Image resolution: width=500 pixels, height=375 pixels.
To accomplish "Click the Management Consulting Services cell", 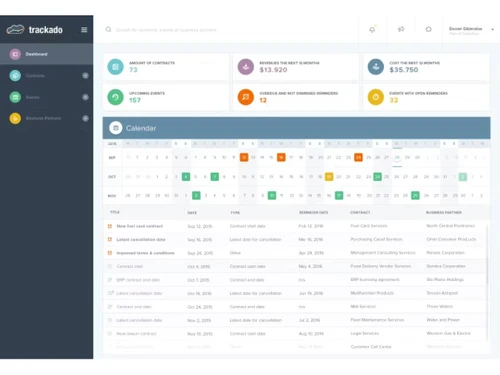I will (x=383, y=253).
